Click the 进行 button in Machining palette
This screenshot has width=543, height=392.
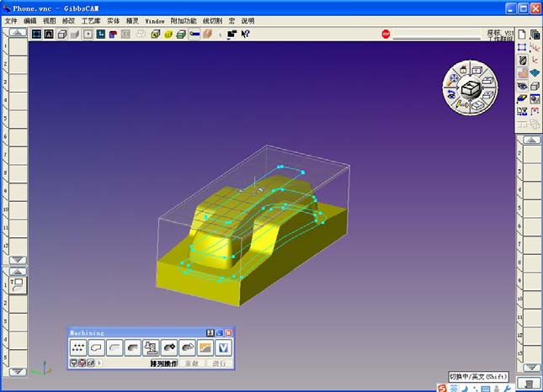[x=219, y=363]
